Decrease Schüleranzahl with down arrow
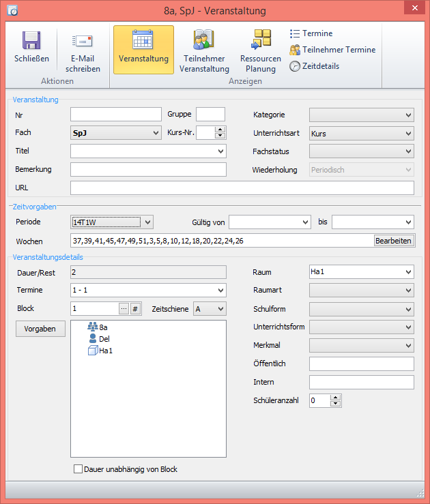Image resolution: width=430 pixels, height=504 pixels. tap(335, 403)
